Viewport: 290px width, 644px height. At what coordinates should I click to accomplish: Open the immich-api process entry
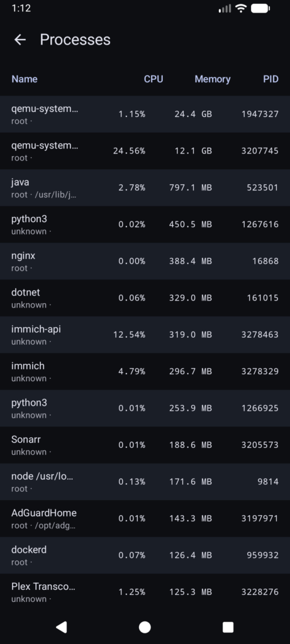145,335
